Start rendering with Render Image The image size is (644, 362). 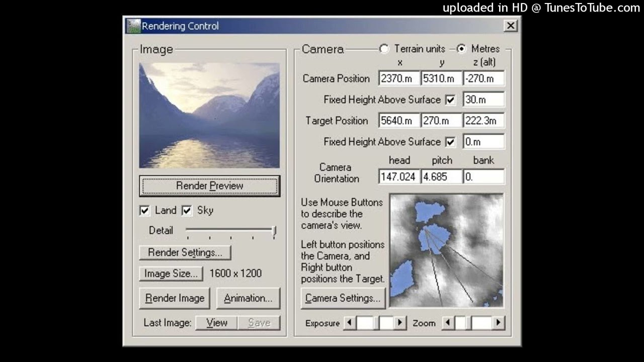pos(175,298)
